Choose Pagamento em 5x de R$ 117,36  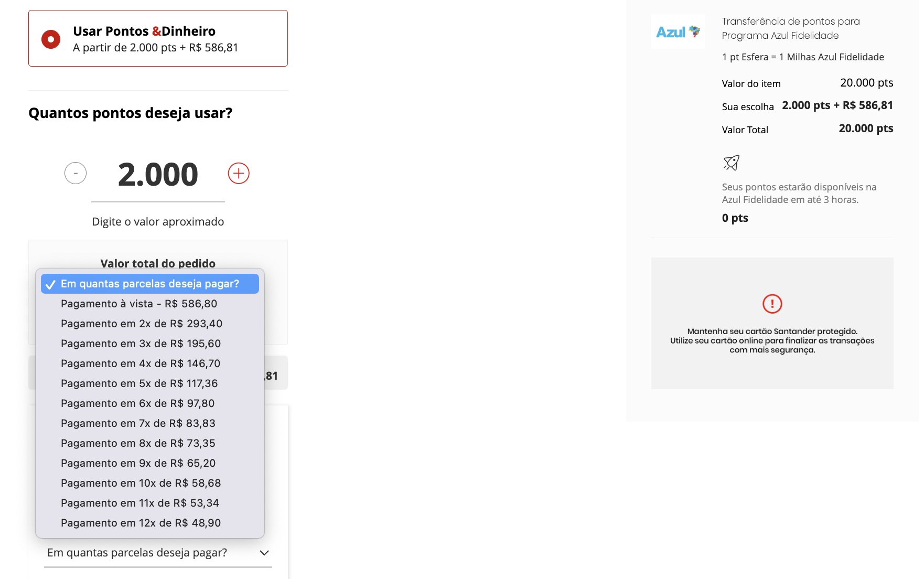click(x=150, y=383)
